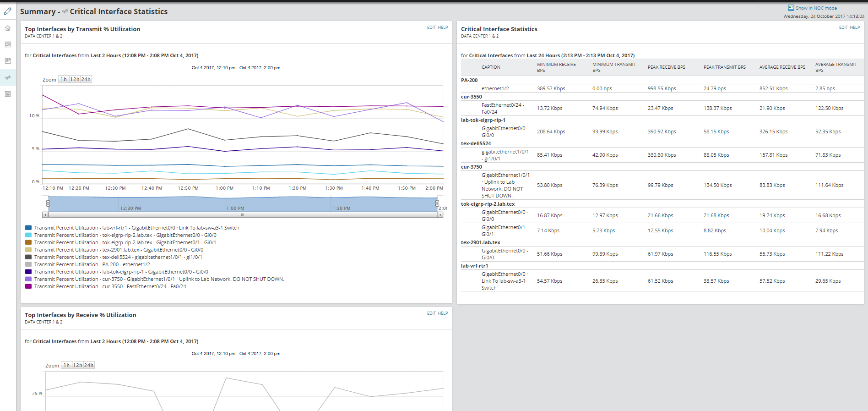Open the home icon in the sidebar
The height and width of the screenshot is (411, 868).
click(8, 28)
